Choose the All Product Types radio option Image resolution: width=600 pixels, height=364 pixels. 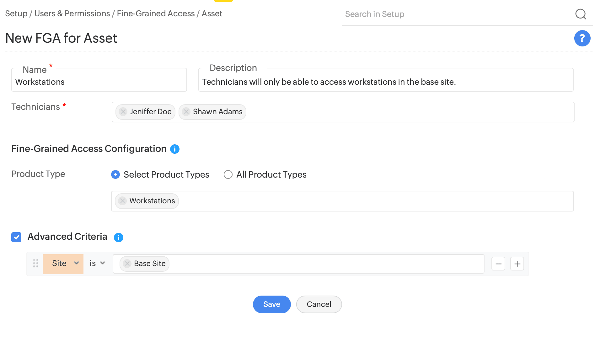[x=228, y=174]
